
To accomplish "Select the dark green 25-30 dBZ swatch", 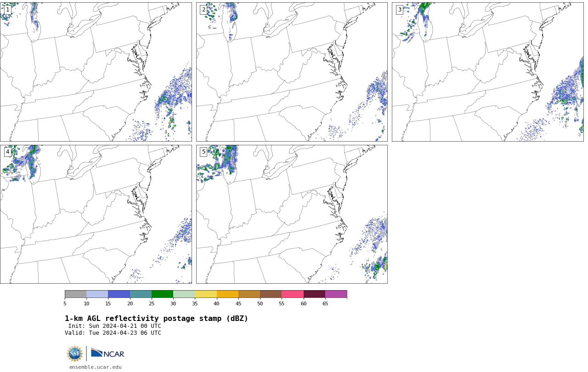I will coord(162,294).
